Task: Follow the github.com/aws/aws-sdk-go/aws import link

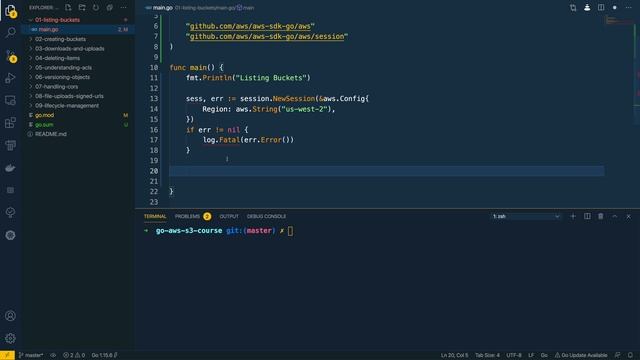Action: click(x=250, y=26)
